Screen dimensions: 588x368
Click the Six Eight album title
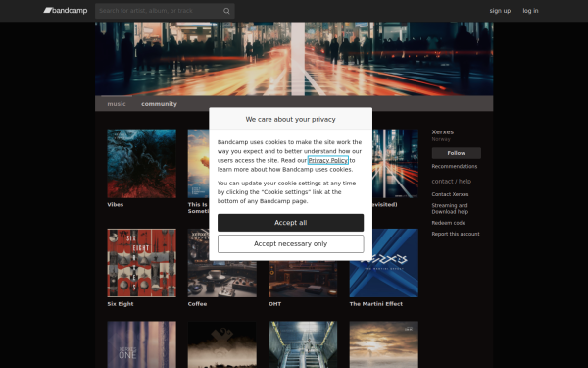click(x=121, y=304)
